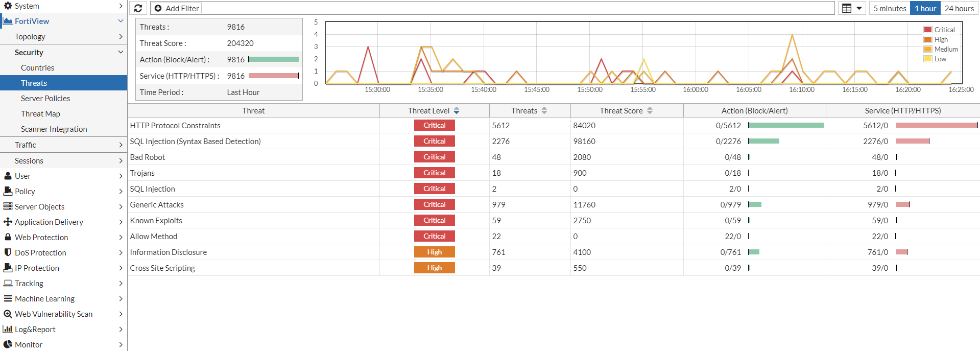
Task: Click the Critical red legend swatch
Action: click(x=928, y=30)
